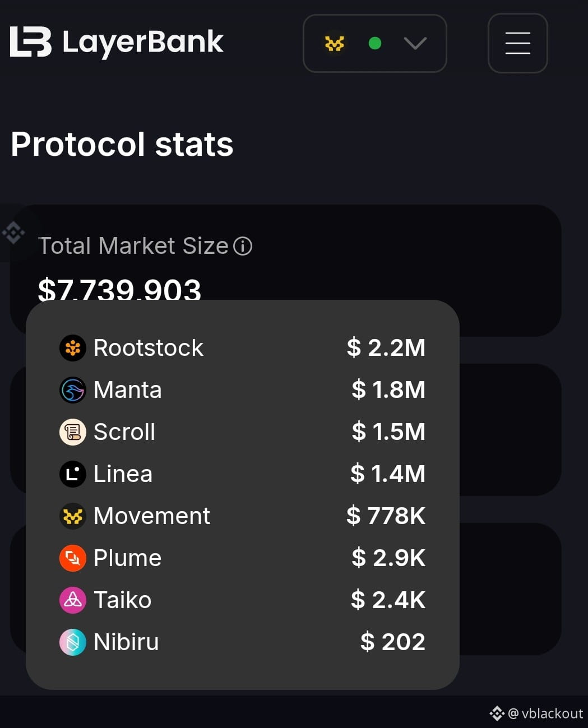The width and height of the screenshot is (588, 728).
Task: Click the Taiko chain icon
Action: (73, 600)
